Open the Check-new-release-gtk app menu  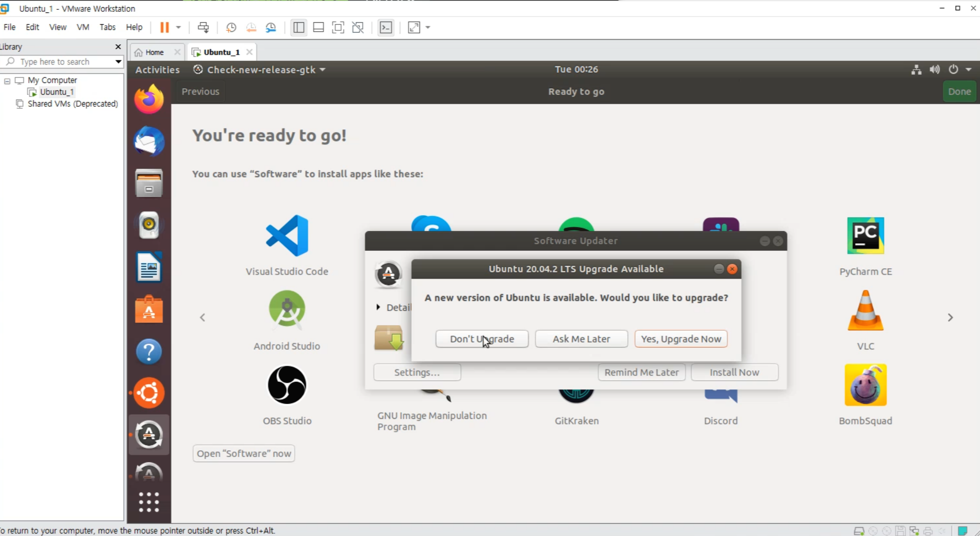coord(260,70)
